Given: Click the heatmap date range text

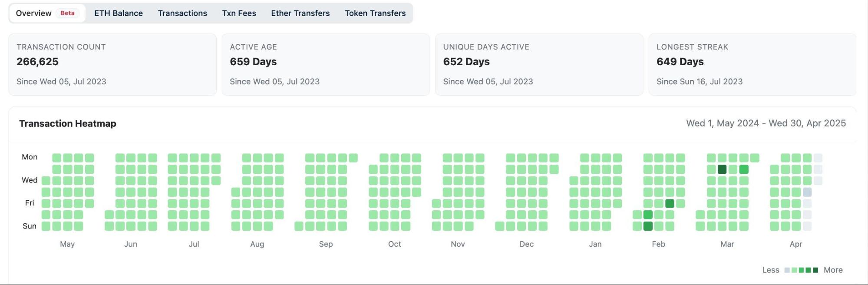Looking at the screenshot, I should (x=766, y=123).
